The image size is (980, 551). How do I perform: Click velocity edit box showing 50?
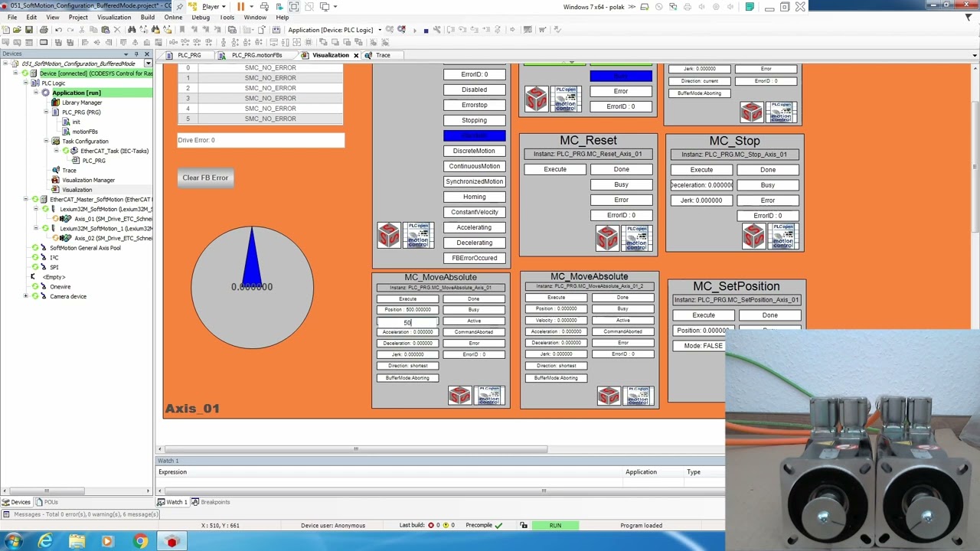pyautogui.click(x=407, y=322)
